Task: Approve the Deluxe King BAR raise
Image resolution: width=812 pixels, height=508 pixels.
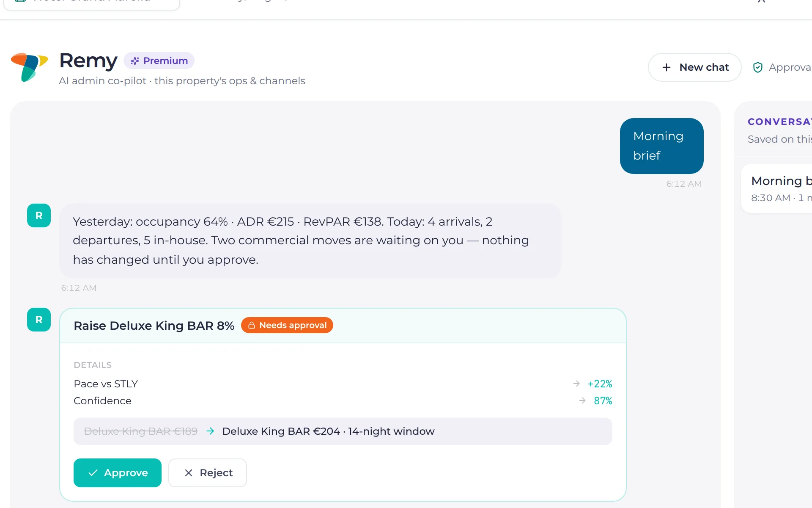Action: coord(118,473)
